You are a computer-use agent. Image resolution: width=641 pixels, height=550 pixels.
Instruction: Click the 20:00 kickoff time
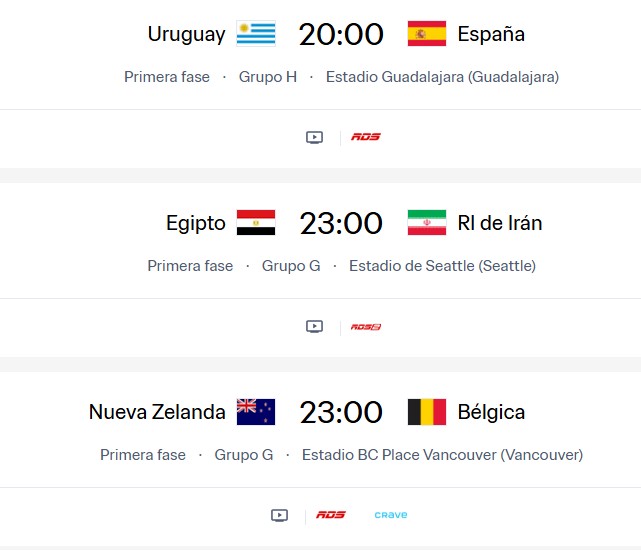[x=341, y=34]
